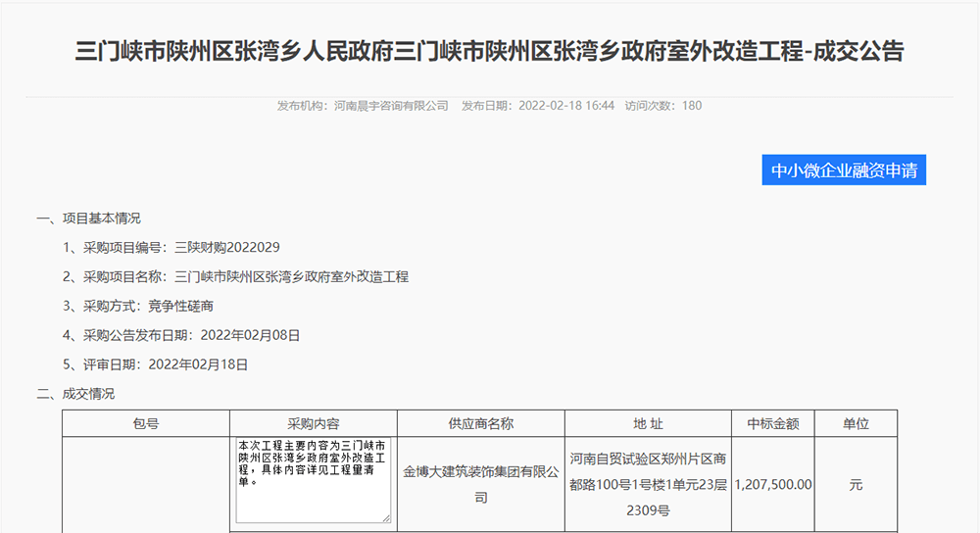The image size is (980, 533).
Task: Grab the text area resize handle corner
Action: click(x=386, y=517)
